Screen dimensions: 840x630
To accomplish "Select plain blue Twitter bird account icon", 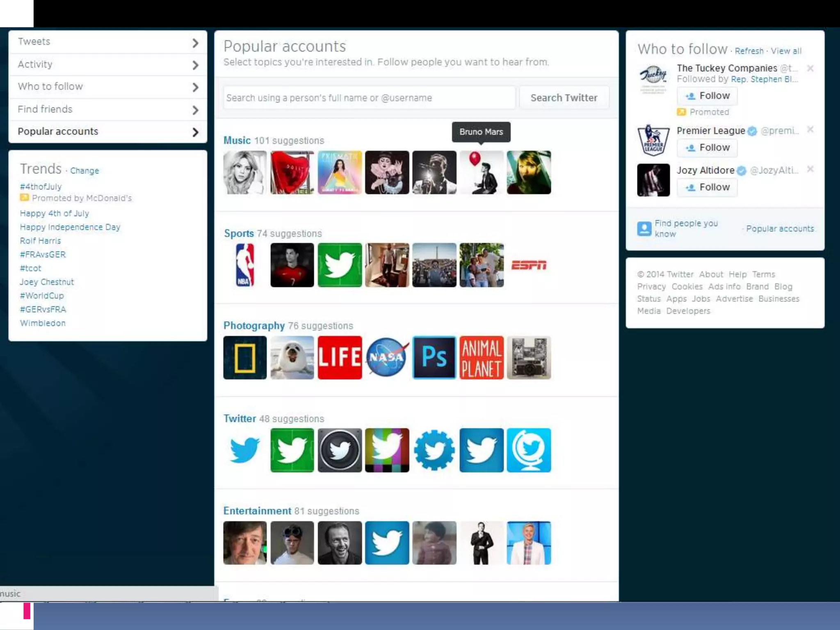I will pyautogui.click(x=245, y=450).
